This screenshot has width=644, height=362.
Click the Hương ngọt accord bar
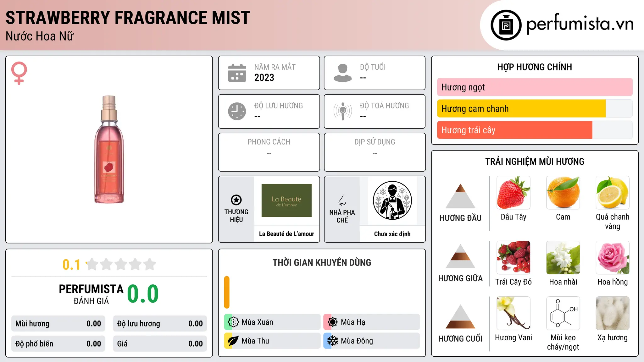coord(535,87)
